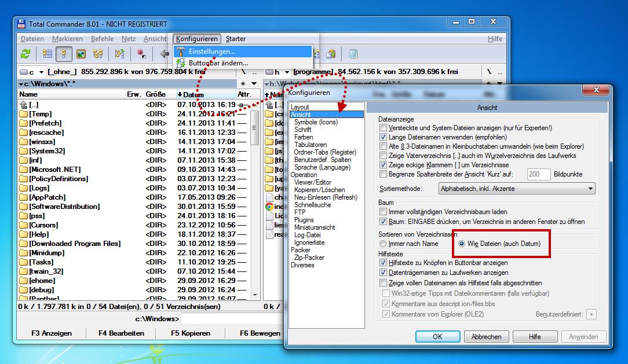This screenshot has width=628, height=364.
Task: Choose Buttonbar ändern... menu entry
Action: pyautogui.click(x=243, y=63)
